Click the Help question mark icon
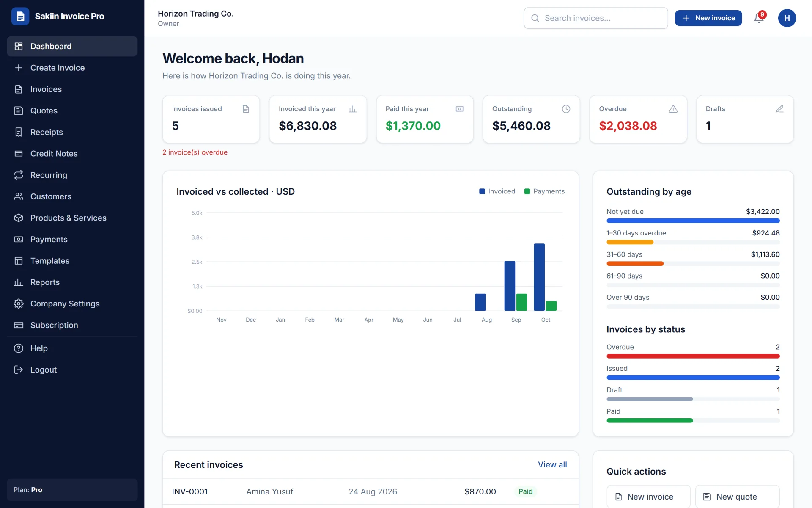 [19, 348]
